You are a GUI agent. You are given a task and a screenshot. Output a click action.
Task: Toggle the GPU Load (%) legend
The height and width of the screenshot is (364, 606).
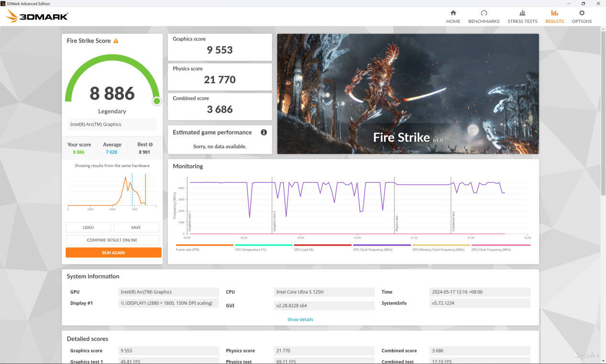click(x=323, y=248)
